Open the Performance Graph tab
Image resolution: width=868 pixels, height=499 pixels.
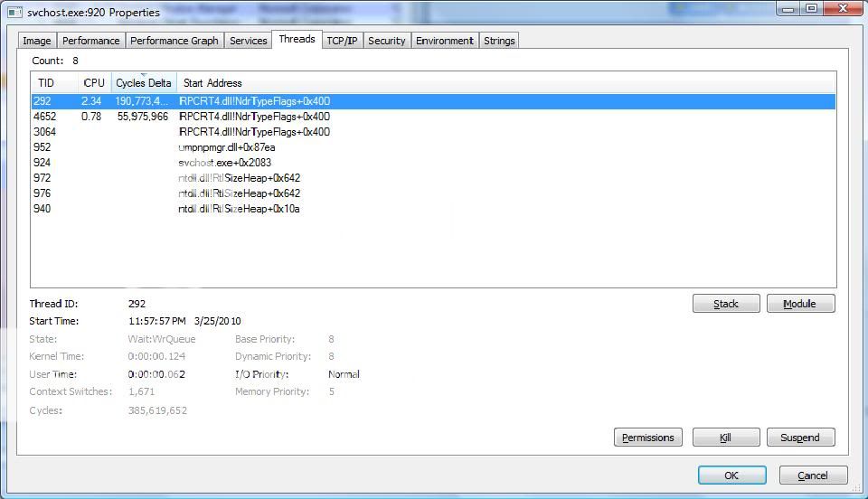[174, 41]
